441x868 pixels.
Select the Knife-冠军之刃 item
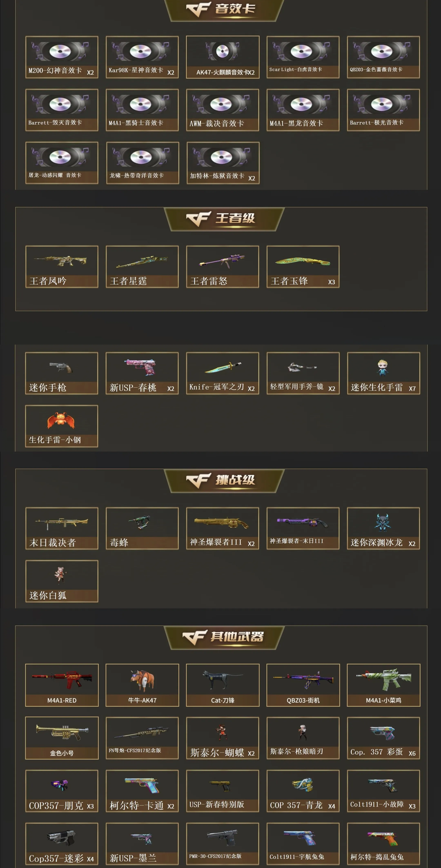tap(223, 373)
